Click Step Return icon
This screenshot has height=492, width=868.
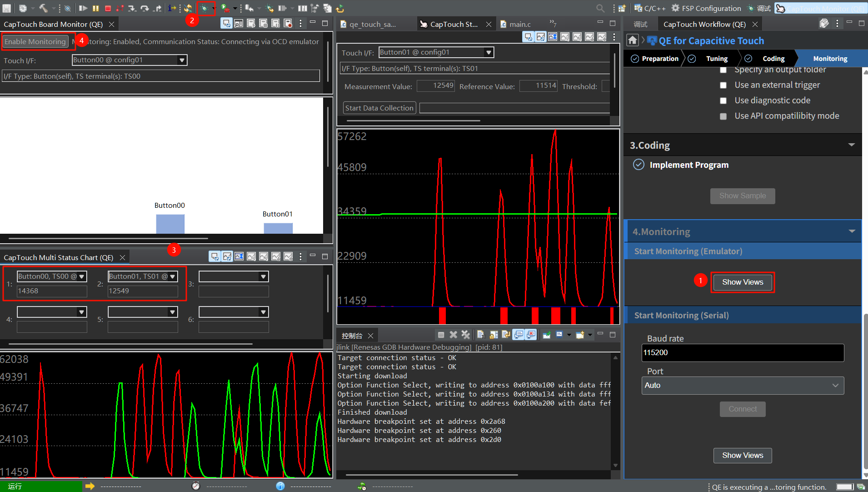pos(157,8)
